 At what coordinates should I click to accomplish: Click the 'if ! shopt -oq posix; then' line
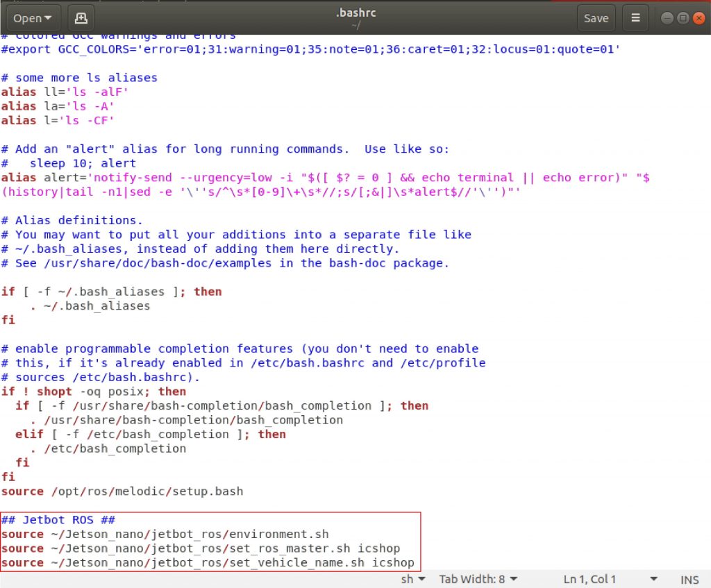click(94, 392)
